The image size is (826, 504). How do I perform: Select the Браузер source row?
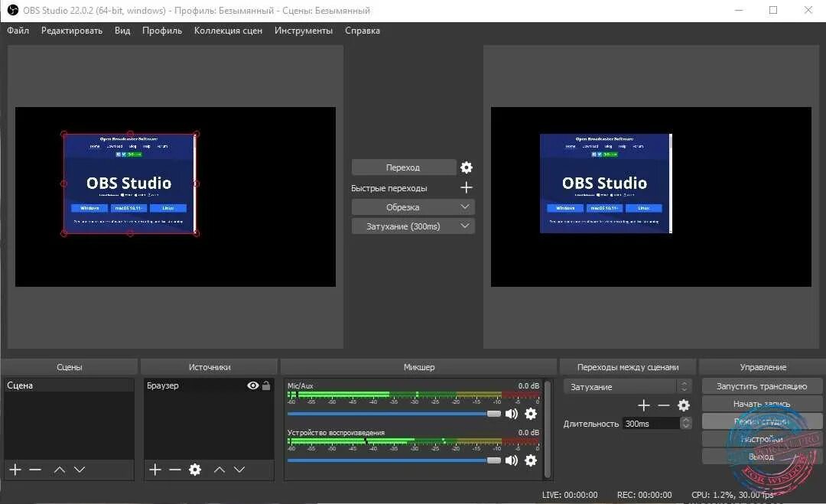(209, 385)
